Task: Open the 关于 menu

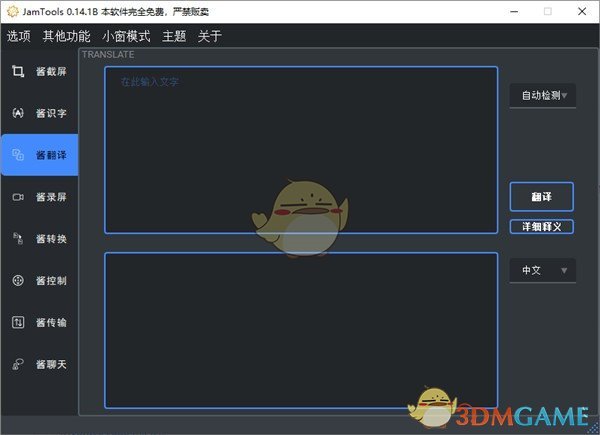Action: pyautogui.click(x=210, y=36)
